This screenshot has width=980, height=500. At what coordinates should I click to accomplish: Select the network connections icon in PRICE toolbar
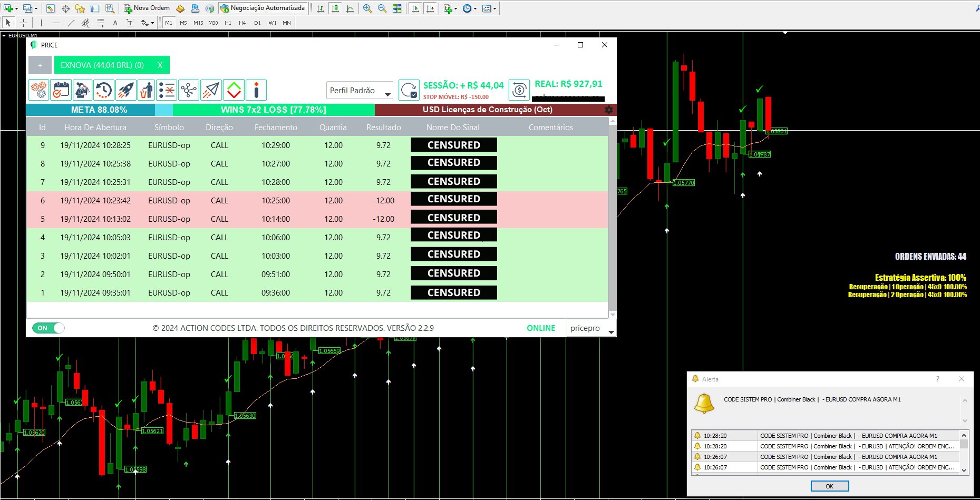coord(188,90)
